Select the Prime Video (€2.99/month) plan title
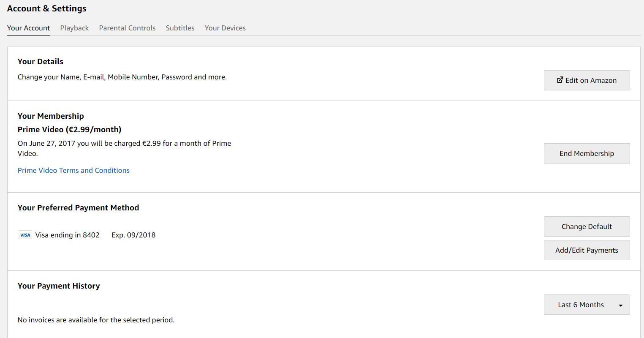 [69, 129]
